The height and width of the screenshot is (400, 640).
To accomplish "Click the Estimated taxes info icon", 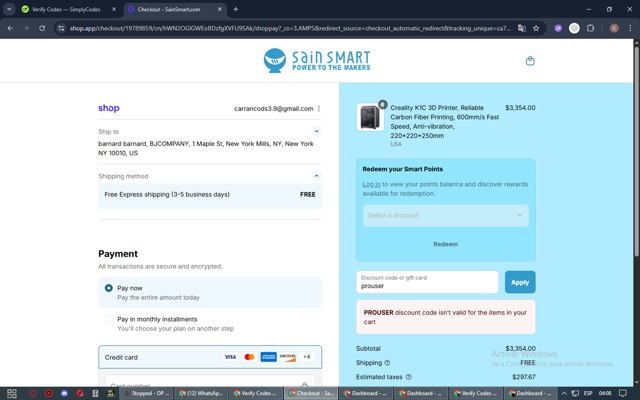I will point(408,377).
